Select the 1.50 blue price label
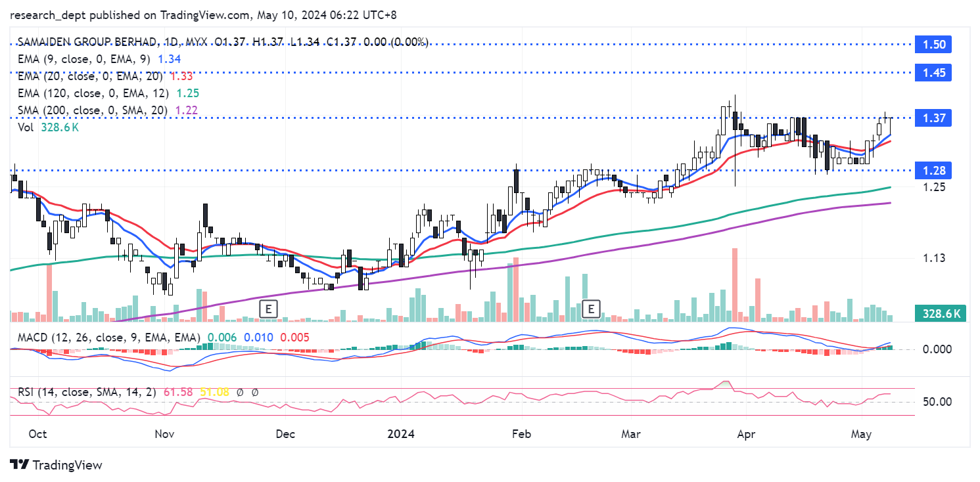Image resolution: width=980 pixels, height=482 pixels. [933, 45]
